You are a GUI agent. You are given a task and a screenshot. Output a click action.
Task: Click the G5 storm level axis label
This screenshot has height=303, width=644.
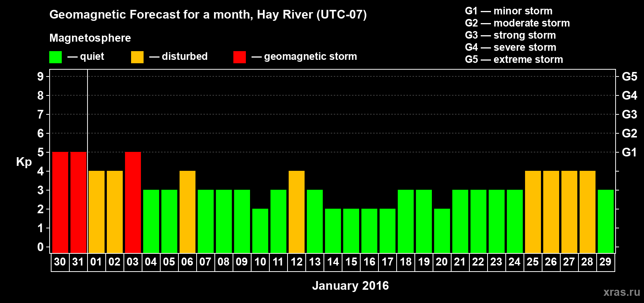(x=629, y=77)
